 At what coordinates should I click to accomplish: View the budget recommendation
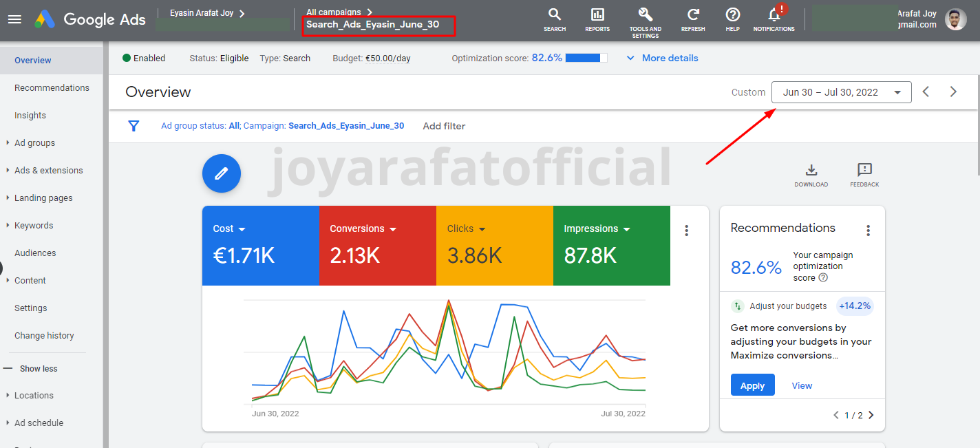[802, 385]
